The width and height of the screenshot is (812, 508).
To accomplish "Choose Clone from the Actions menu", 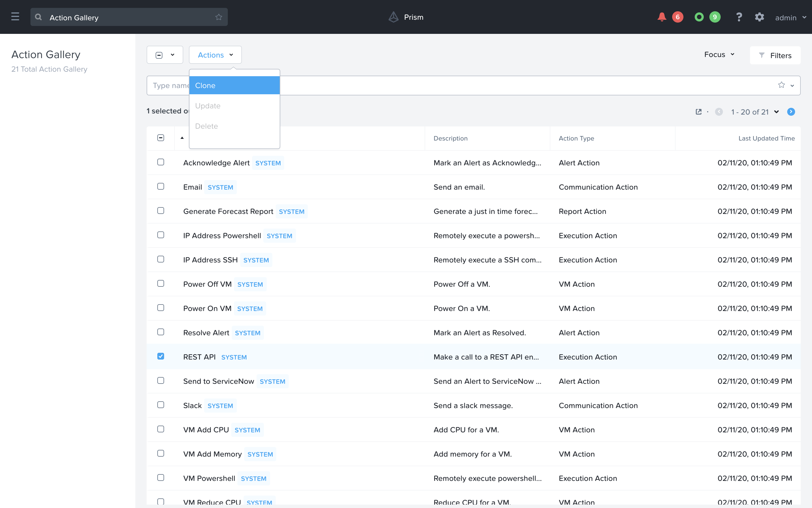I will click(x=235, y=85).
